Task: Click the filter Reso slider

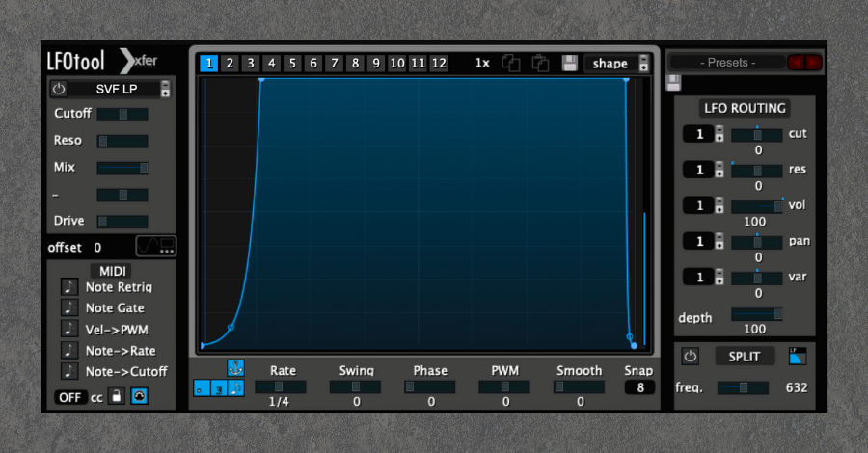Action: click(122, 141)
